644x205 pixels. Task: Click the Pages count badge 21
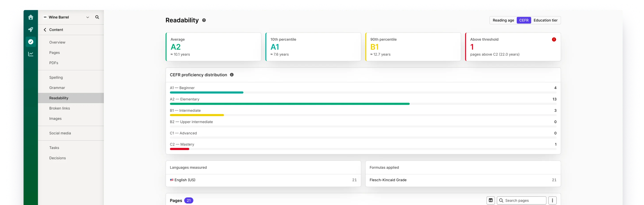pyautogui.click(x=188, y=201)
